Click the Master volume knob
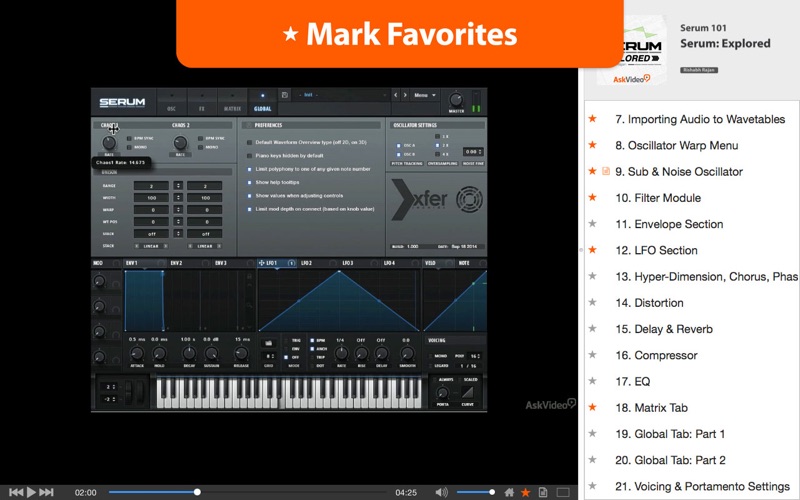 [456, 99]
